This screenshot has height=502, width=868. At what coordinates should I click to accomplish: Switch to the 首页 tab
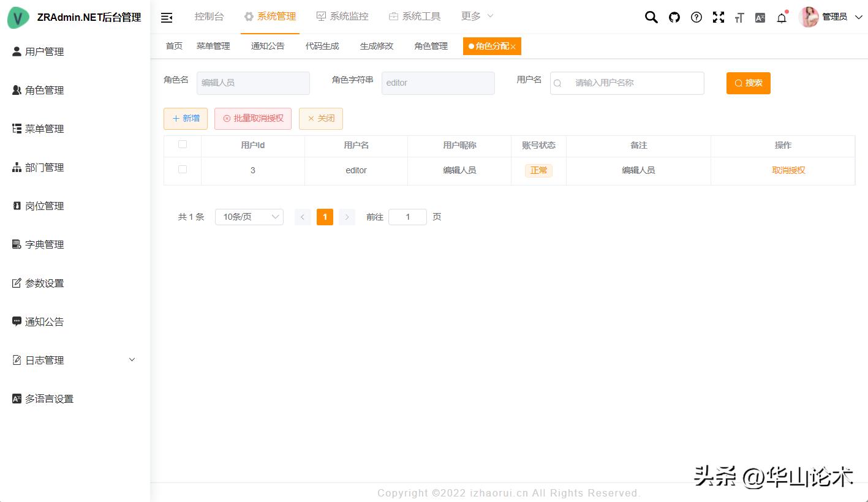tap(173, 45)
